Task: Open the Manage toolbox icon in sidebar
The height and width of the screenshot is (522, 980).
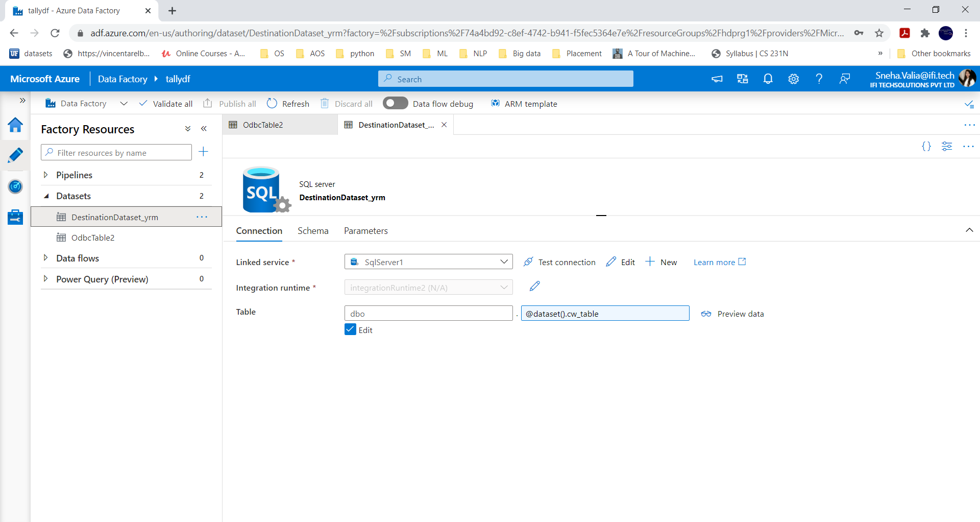Action: [x=15, y=217]
